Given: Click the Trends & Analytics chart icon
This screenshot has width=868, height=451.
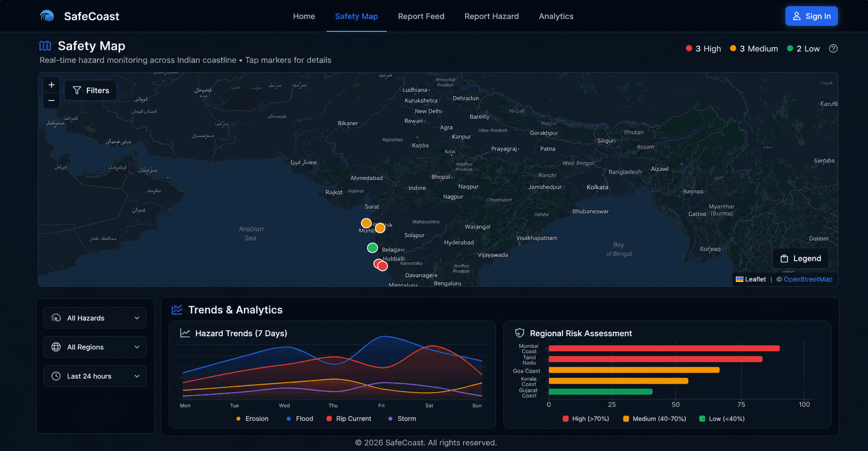Looking at the screenshot, I should (x=177, y=310).
